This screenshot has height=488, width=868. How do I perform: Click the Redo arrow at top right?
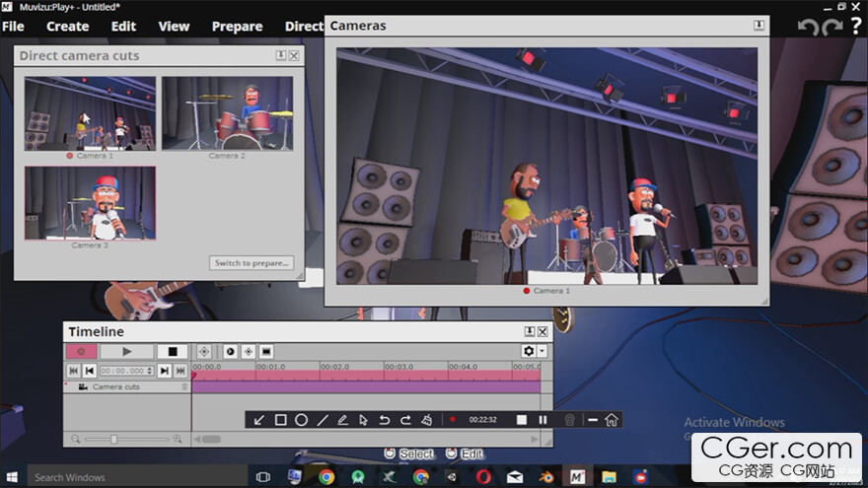[832, 27]
